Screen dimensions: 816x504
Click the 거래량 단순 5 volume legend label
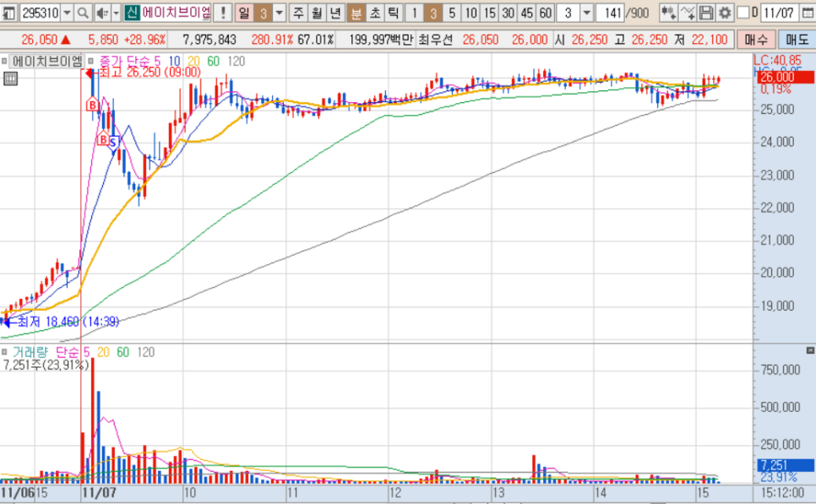tap(51, 352)
